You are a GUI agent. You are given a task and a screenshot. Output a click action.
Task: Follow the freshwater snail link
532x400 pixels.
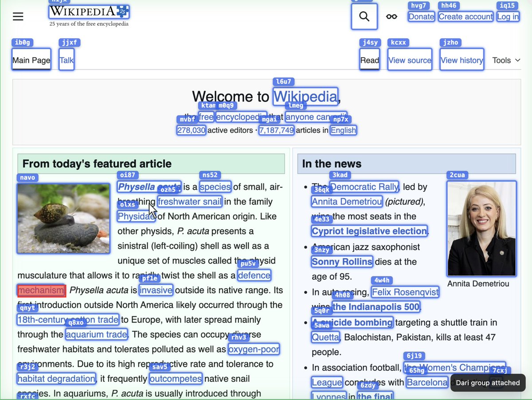tap(190, 202)
